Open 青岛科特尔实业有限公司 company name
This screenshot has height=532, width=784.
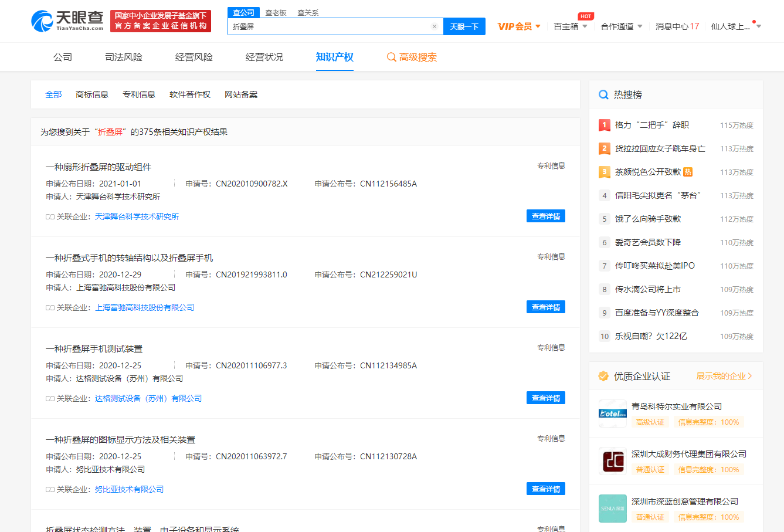[x=677, y=406]
